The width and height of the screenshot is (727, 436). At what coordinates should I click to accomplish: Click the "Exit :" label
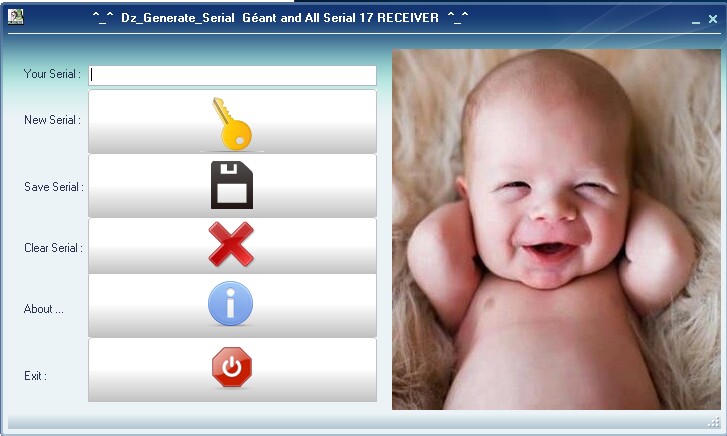35,376
